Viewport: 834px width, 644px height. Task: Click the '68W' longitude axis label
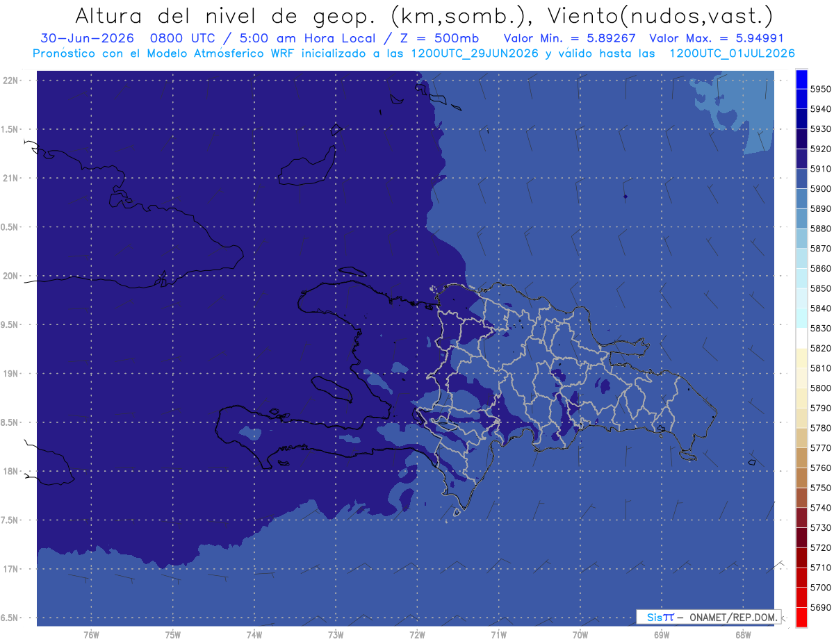[x=742, y=635]
